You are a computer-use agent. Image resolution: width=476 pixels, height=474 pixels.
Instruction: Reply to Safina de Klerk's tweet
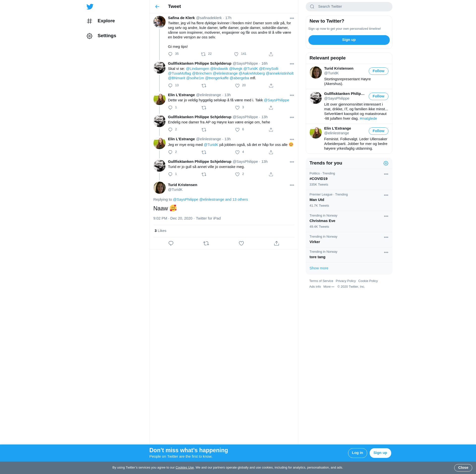tap(170, 54)
